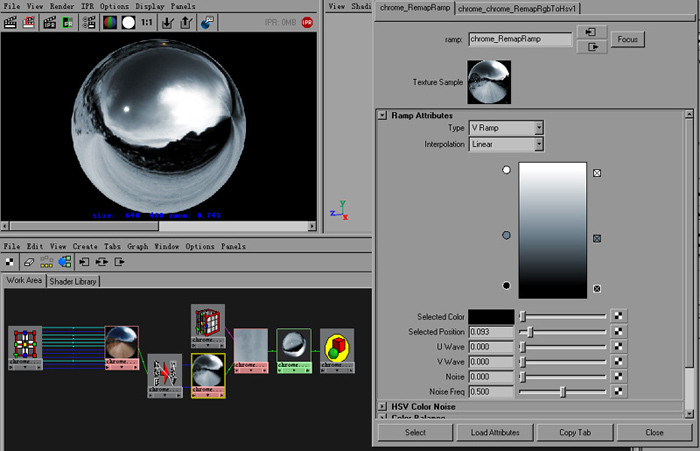Click the Render Region icon in Render View
700x451 pixels.
tap(29, 22)
